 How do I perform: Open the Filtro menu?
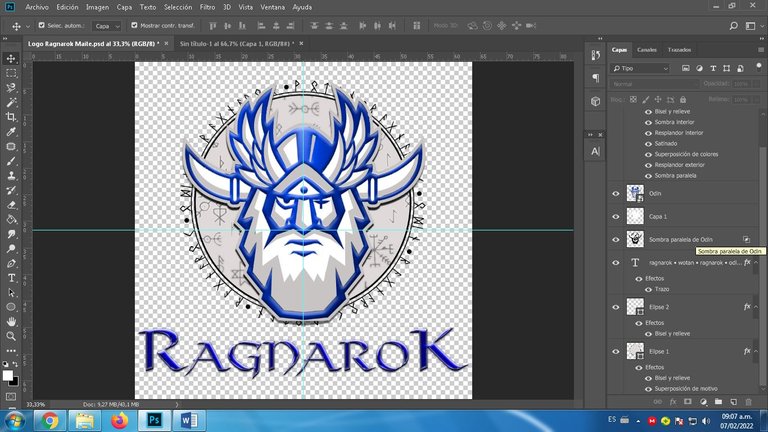coord(206,6)
